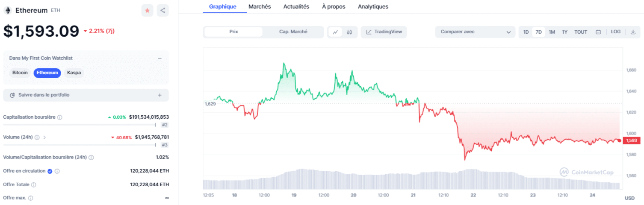Open the Graphique tab

click(x=222, y=7)
